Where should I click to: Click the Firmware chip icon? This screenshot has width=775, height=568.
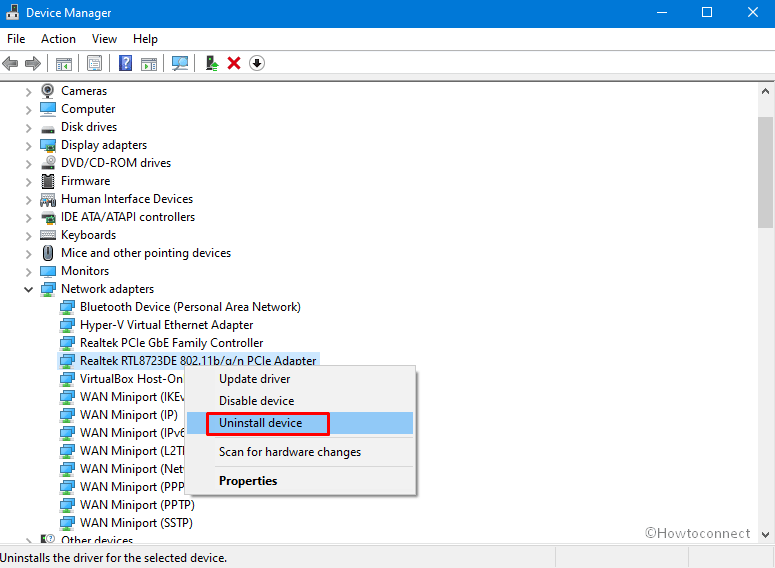point(48,181)
